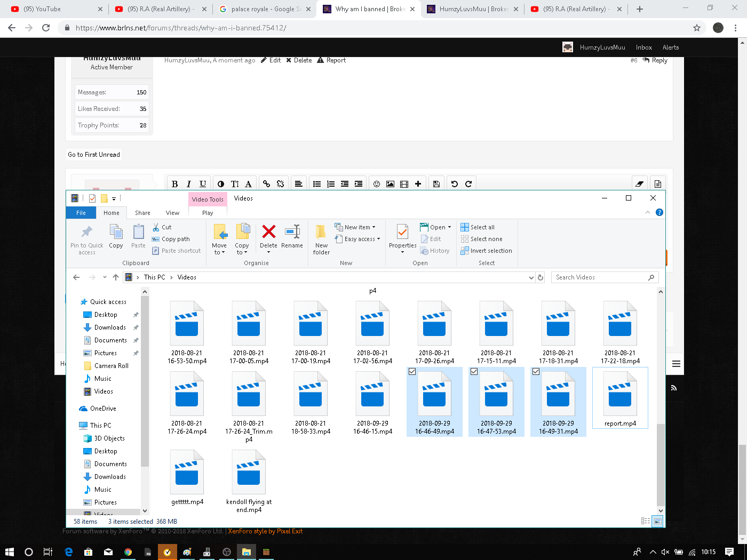Click the Rename icon in Organise group
Screen dimensions: 747x560
coord(292,231)
